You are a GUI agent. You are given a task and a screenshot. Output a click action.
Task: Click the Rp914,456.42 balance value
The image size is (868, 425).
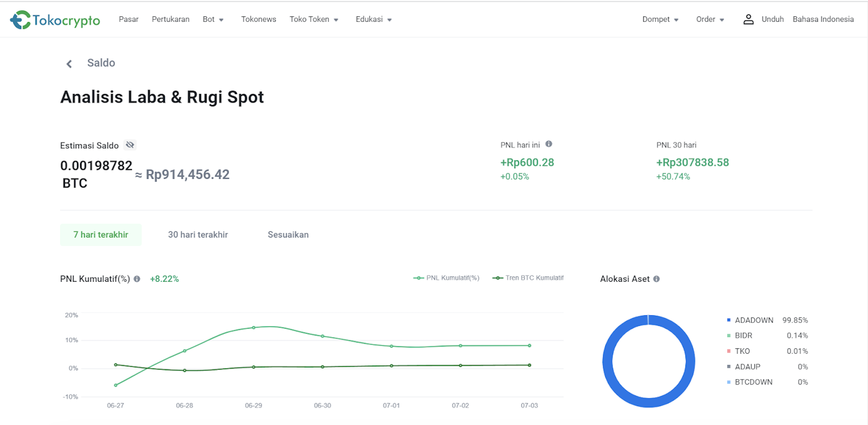pyautogui.click(x=187, y=175)
